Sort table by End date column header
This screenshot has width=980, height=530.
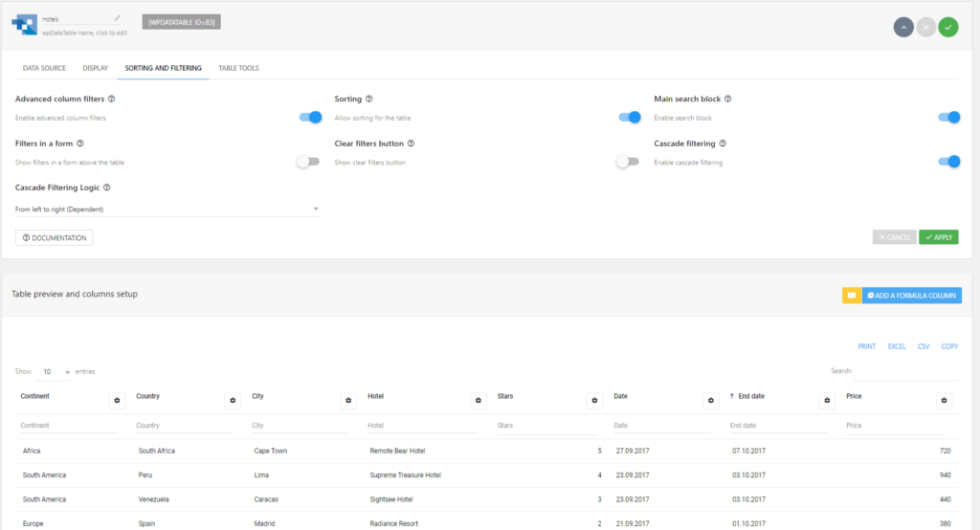[750, 396]
